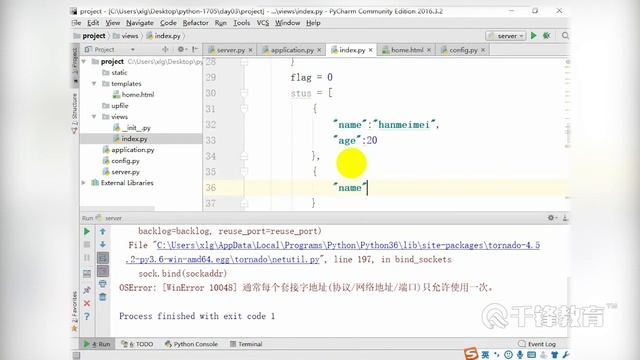Click the grey Stop process button
Image resolution: width=640 pixels, height=360 pixels.
tap(87, 244)
